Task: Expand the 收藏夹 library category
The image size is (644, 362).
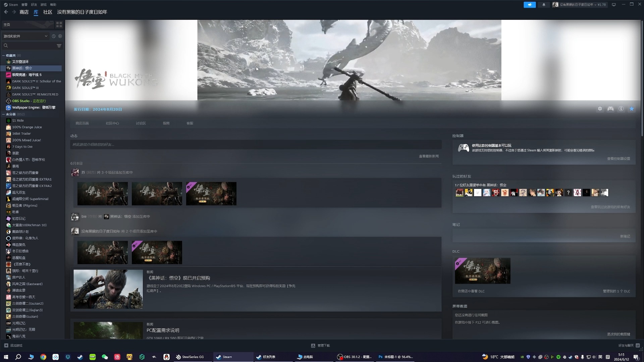Action: (x=4, y=55)
